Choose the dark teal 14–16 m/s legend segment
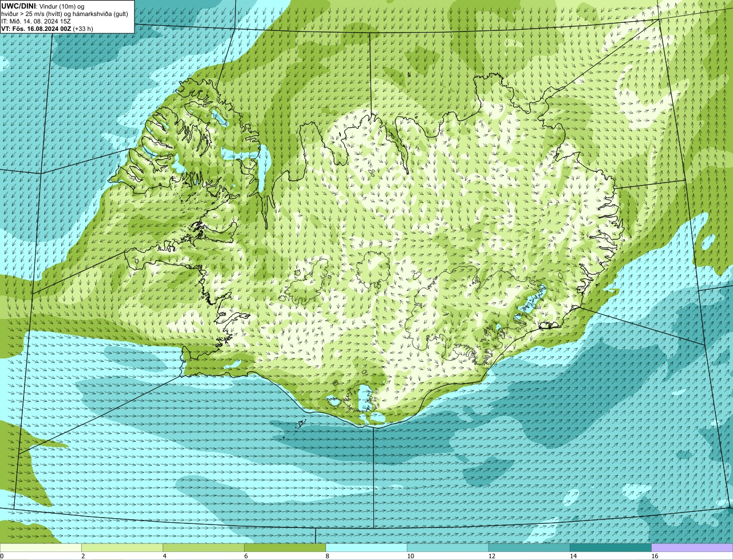This screenshot has height=560, width=733. click(x=611, y=548)
